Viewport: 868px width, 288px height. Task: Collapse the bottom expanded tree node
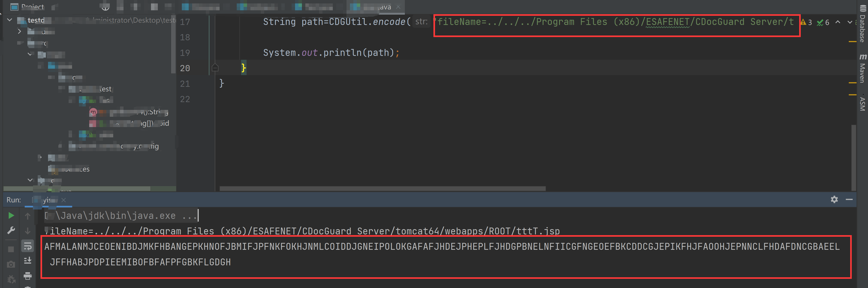pyautogui.click(x=30, y=180)
